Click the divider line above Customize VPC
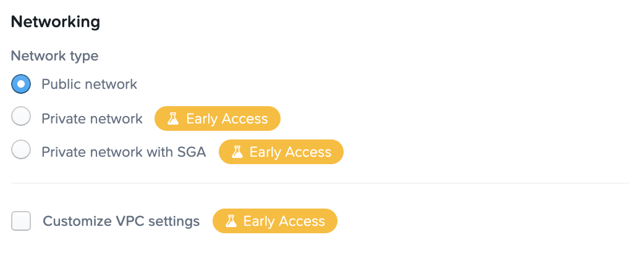 point(320,183)
